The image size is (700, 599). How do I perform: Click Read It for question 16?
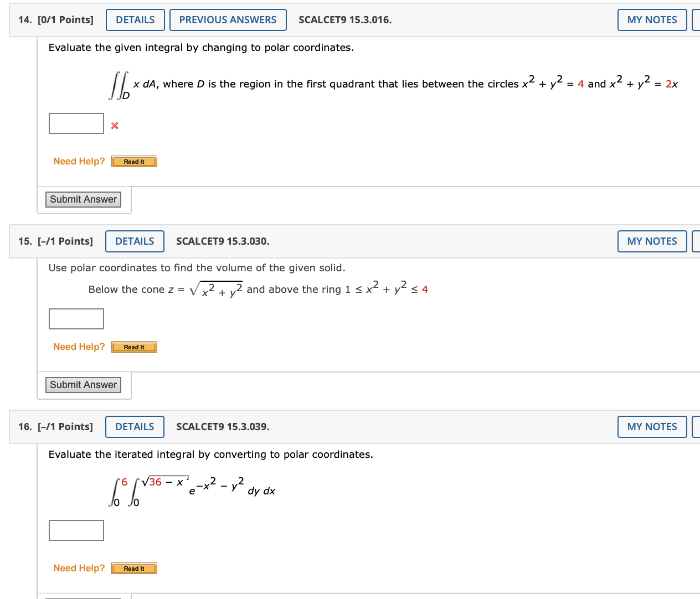pos(134,569)
